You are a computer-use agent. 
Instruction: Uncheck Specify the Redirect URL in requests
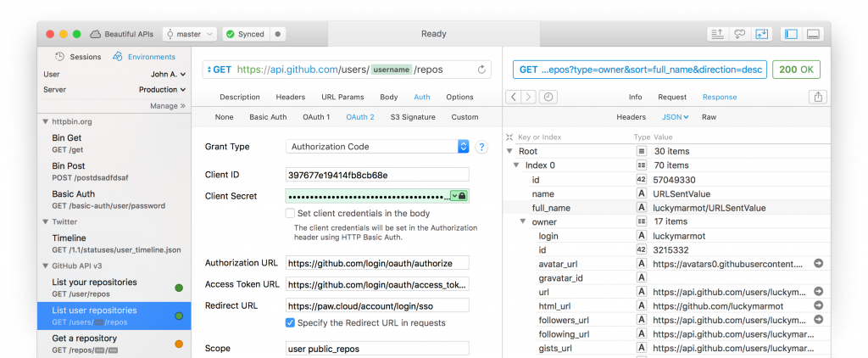290,322
